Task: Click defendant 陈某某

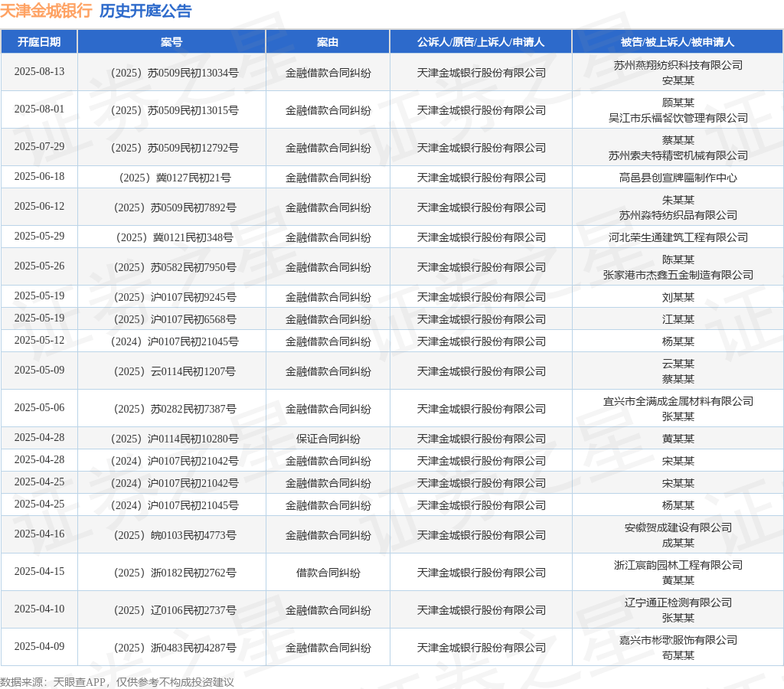Action: coord(678,260)
